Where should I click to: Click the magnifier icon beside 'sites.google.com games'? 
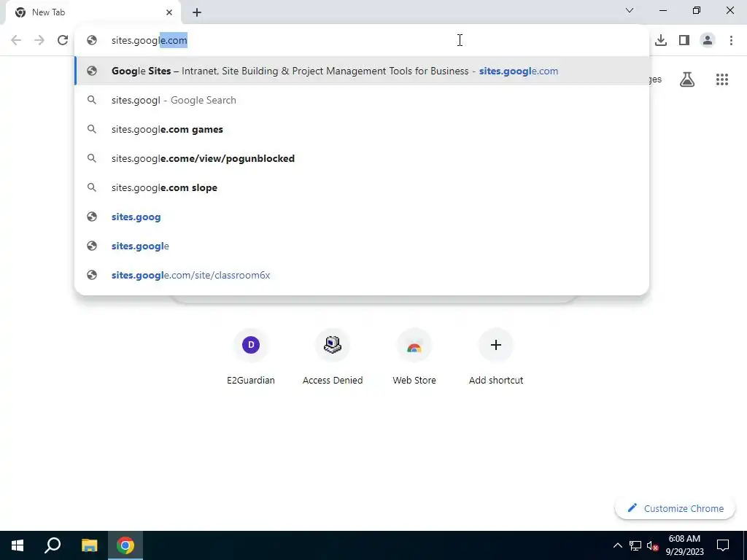pyautogui.click(x=91, y=129)
